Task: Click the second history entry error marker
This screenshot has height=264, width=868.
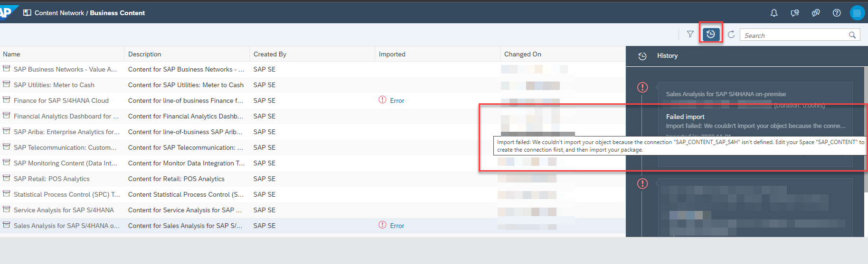Action: click(642, 183)
